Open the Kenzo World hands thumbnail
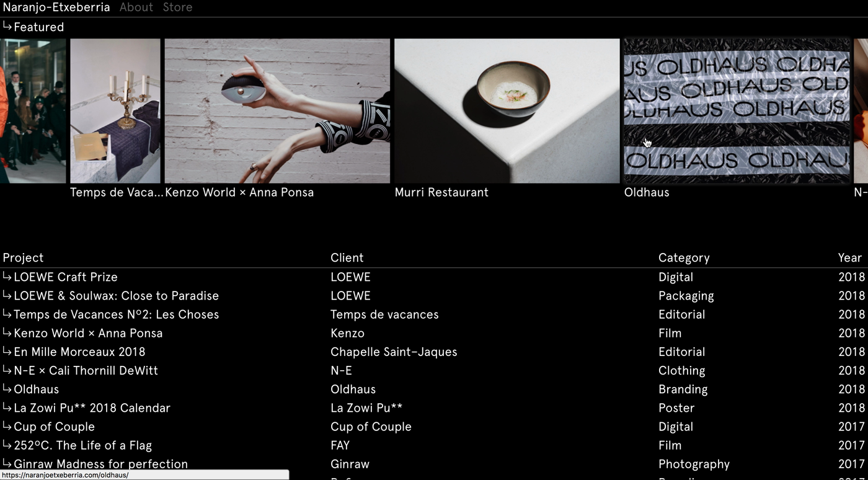 pyautogui.click(x=277, y=111)
